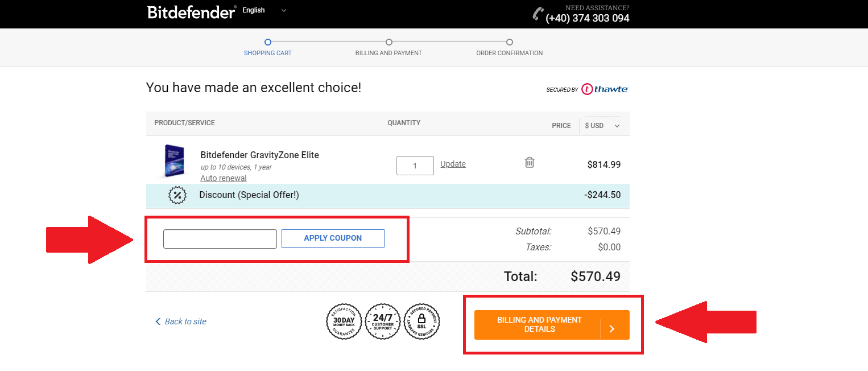Select the Shopping Cart step
868x371 pixels.
[268, 47]
